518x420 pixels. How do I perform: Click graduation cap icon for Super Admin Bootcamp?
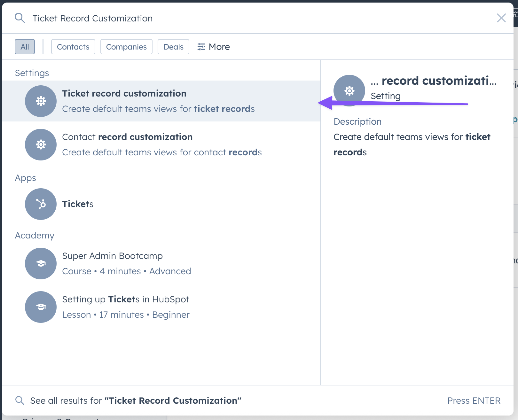[41, 263]
